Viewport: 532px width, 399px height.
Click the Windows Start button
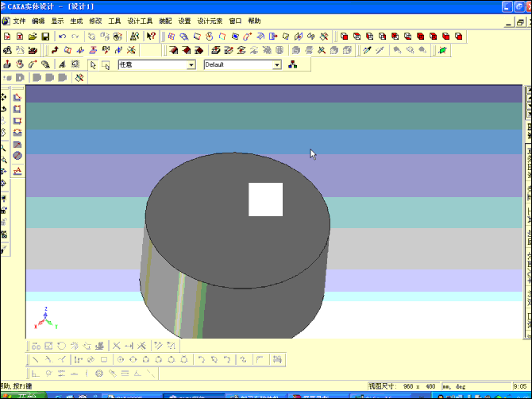(23, 396)
